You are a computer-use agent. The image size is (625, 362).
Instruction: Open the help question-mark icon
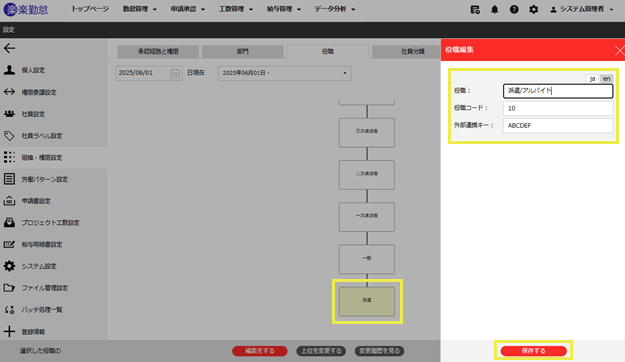click(x=514, y=10)
